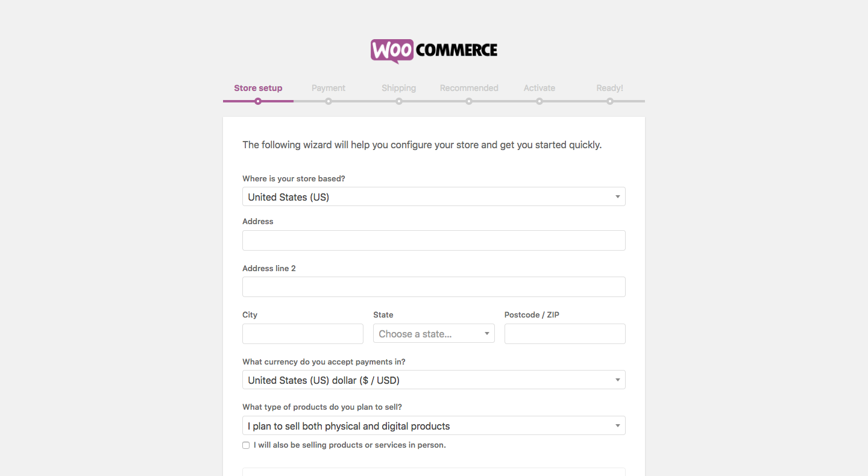Select the Shipping tab label
The image size is (868, 476).
(399, 88)
